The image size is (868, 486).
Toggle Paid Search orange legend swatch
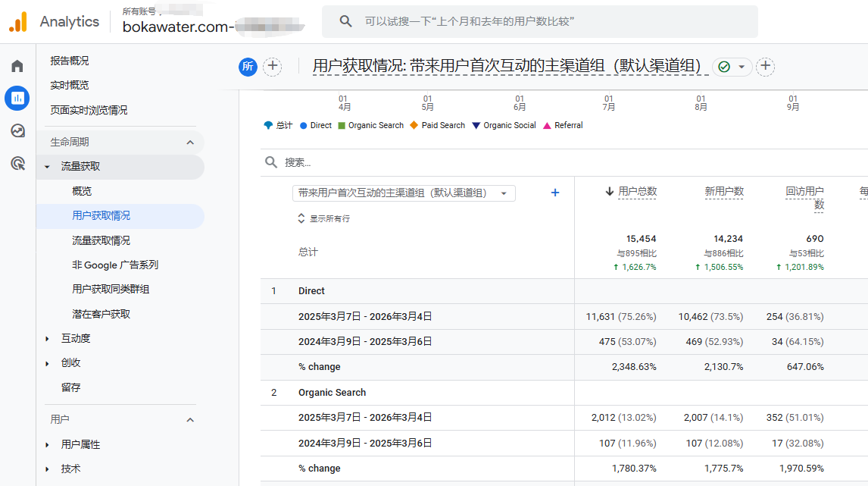[x=414, y=125]
